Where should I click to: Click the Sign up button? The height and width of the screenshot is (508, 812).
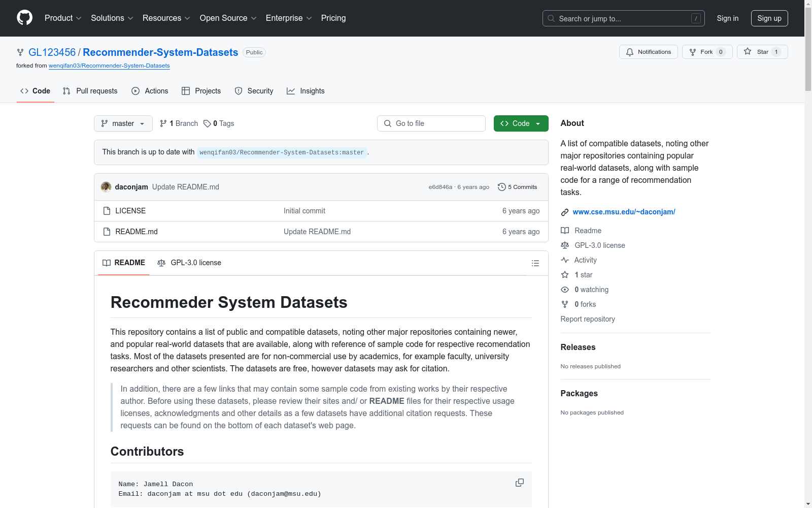[x=769, y=18]
